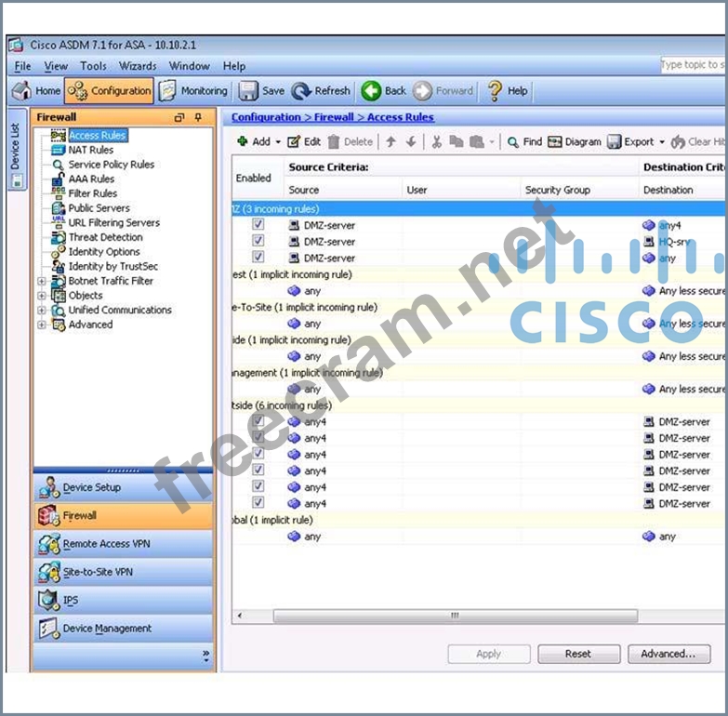Click Edit in the access rules toolbar
This screenshot has width=728, height=716.
[294, 142]
